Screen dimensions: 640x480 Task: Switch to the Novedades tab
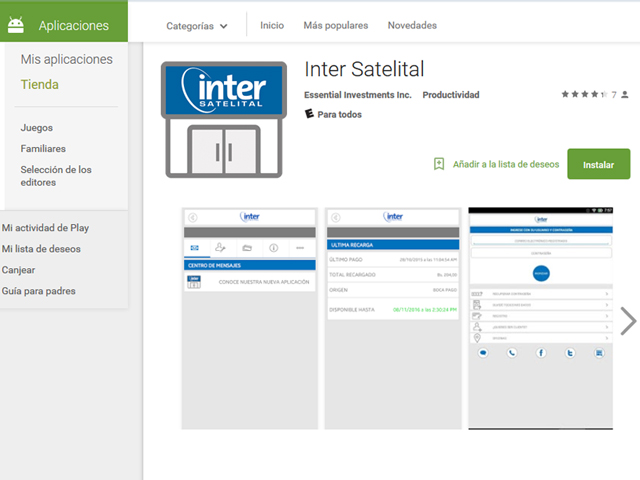pyautogui.click(x=412, y=25)
